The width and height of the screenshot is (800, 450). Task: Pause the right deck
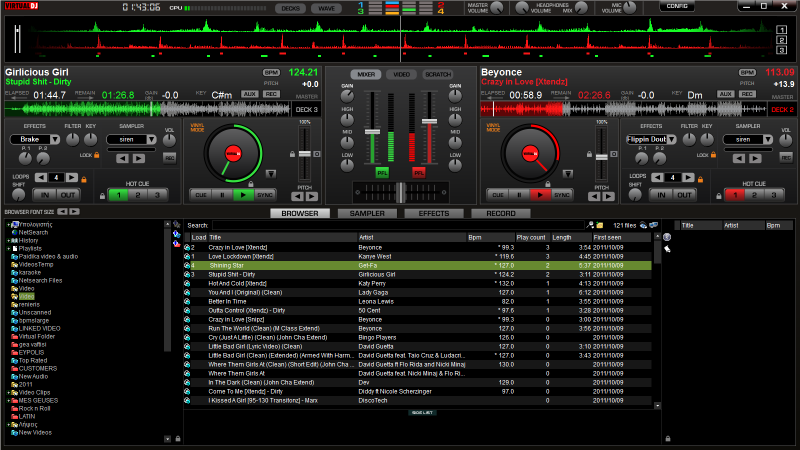click(519, 195)
